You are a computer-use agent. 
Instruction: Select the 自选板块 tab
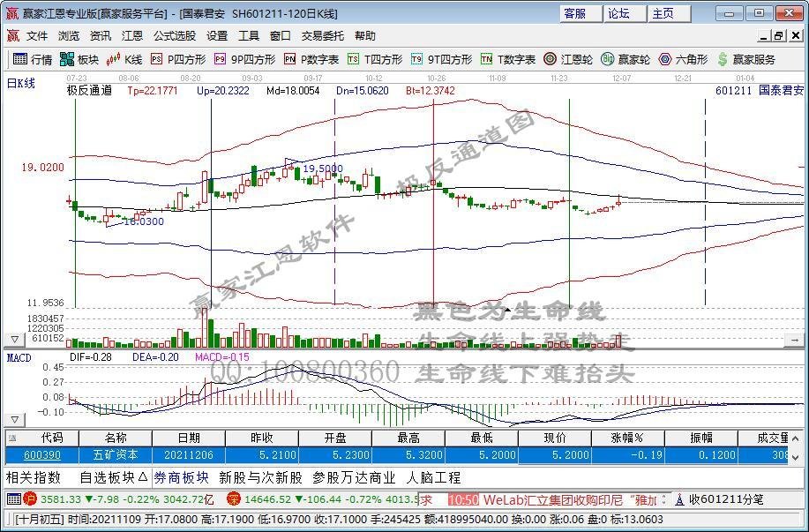(113, 477)
